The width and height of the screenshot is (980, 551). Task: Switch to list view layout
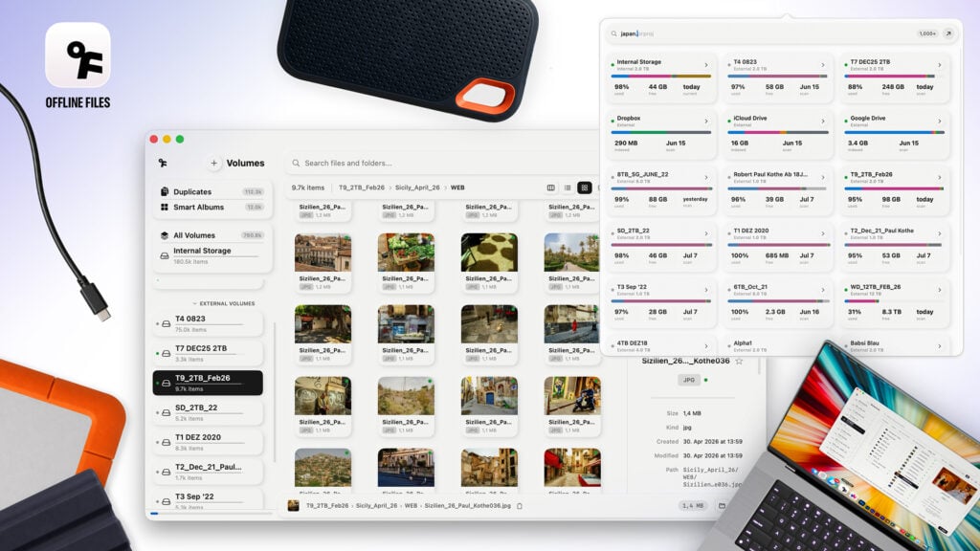(x=568, y=187)
